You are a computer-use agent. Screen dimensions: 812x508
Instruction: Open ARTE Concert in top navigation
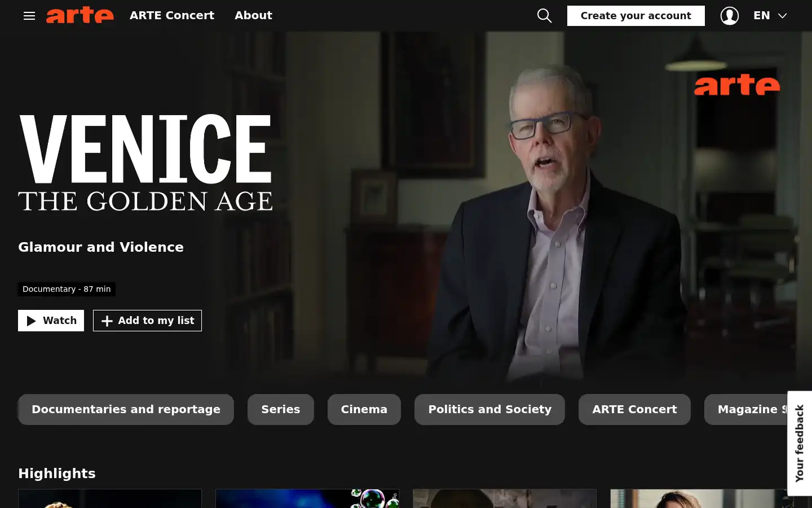coord(172,15)
